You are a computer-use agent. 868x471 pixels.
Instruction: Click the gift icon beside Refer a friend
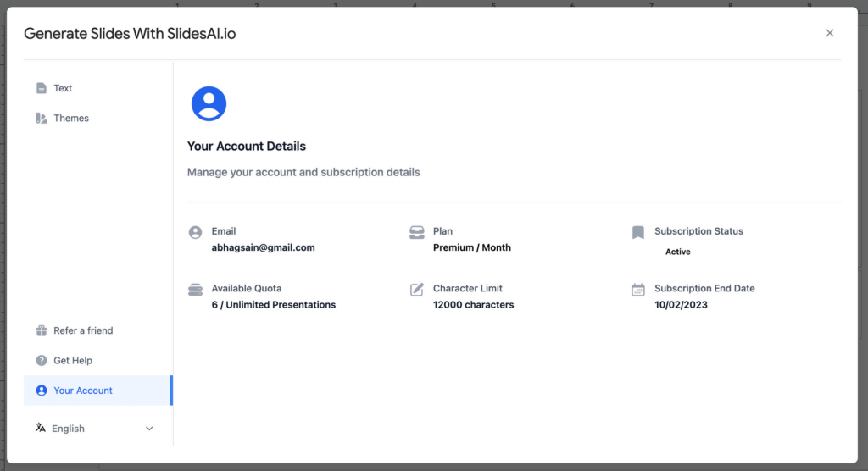[x=42, y=330]
